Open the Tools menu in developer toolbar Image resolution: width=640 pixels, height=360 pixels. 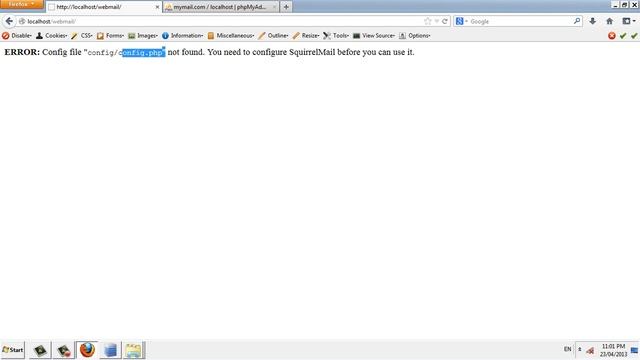click(x=336, y=36)
